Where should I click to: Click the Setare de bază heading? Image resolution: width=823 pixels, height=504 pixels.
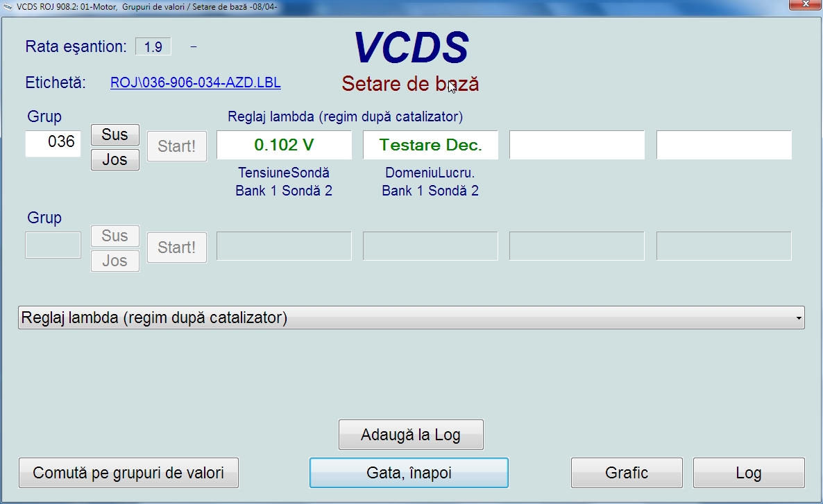tap(410, 84)
